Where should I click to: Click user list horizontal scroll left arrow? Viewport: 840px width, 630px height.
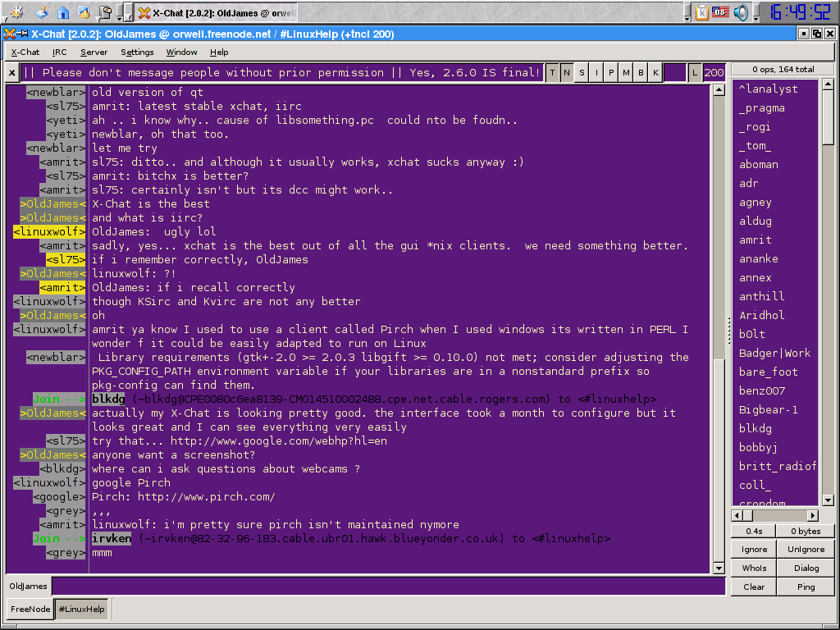pyautogui.click(x=737, y=515)
